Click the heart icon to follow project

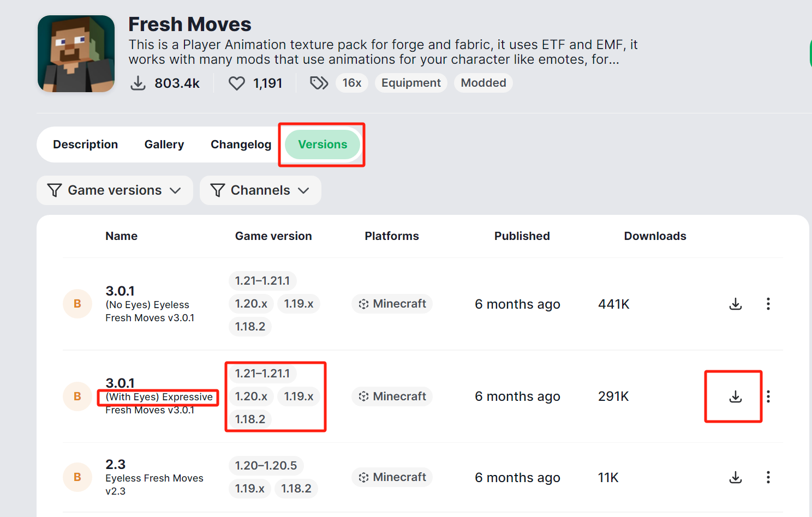tap(236, 83)
